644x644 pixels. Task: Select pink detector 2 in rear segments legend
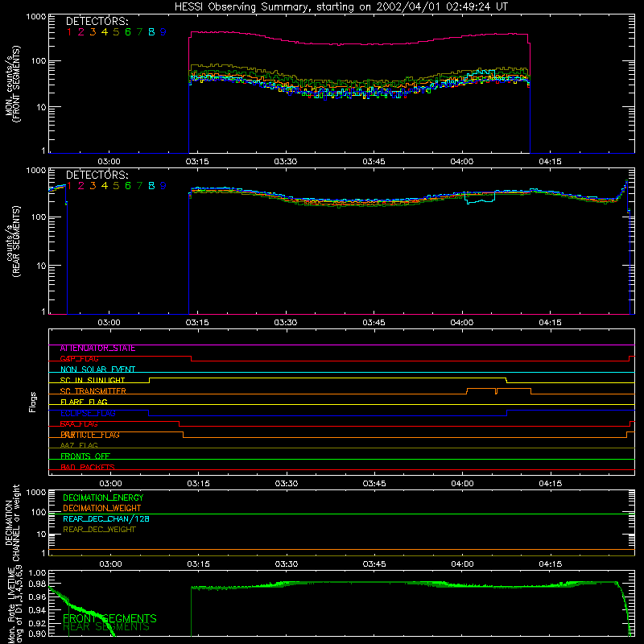point(81,186)
